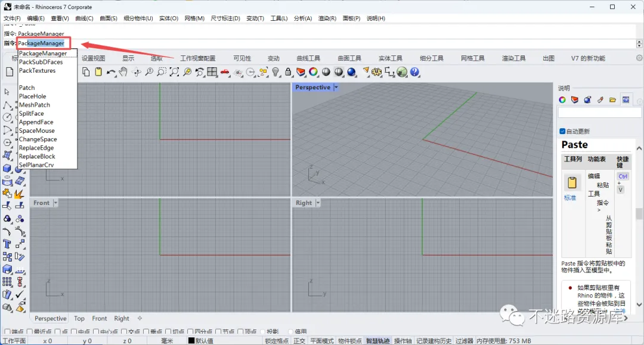The height and width of the screenshot is (345, 644).
Task: Toggle 智慧轨迹 in status bar
Action: pyautogui.click(x=377, y=341)
